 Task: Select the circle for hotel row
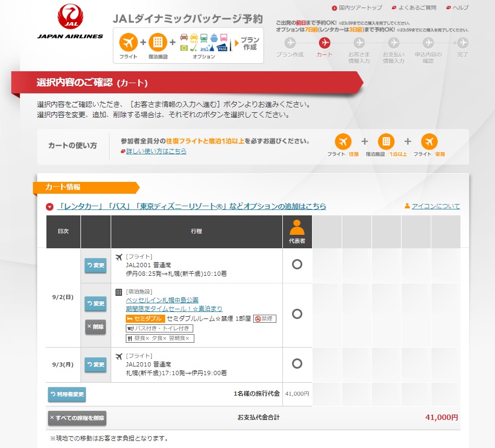(297, 314)
